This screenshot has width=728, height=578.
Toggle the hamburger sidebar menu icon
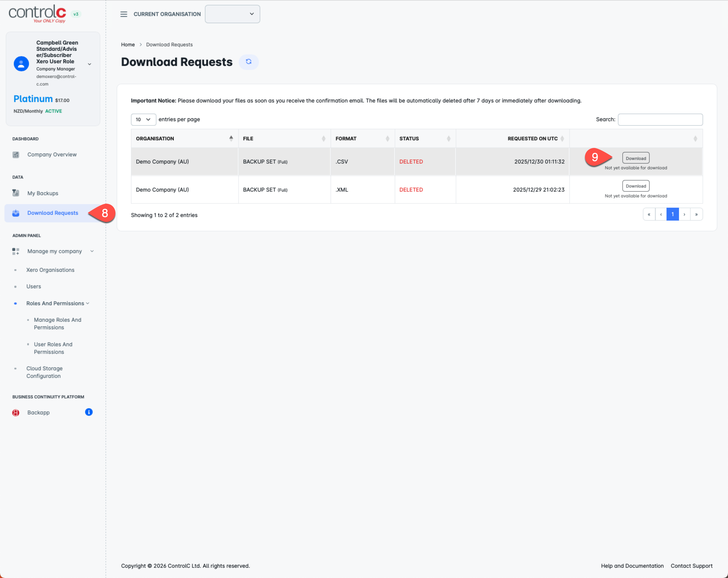click(124, 14)
